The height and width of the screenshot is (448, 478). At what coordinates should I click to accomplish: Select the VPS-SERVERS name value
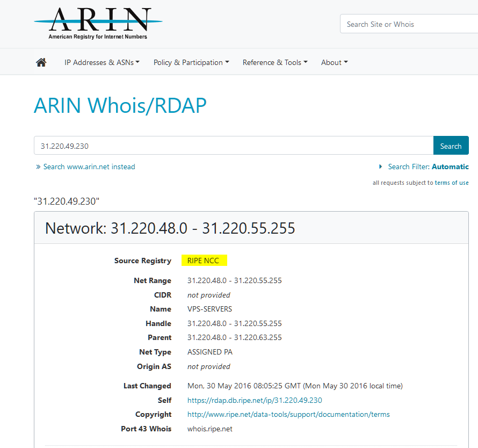(209, 309)
